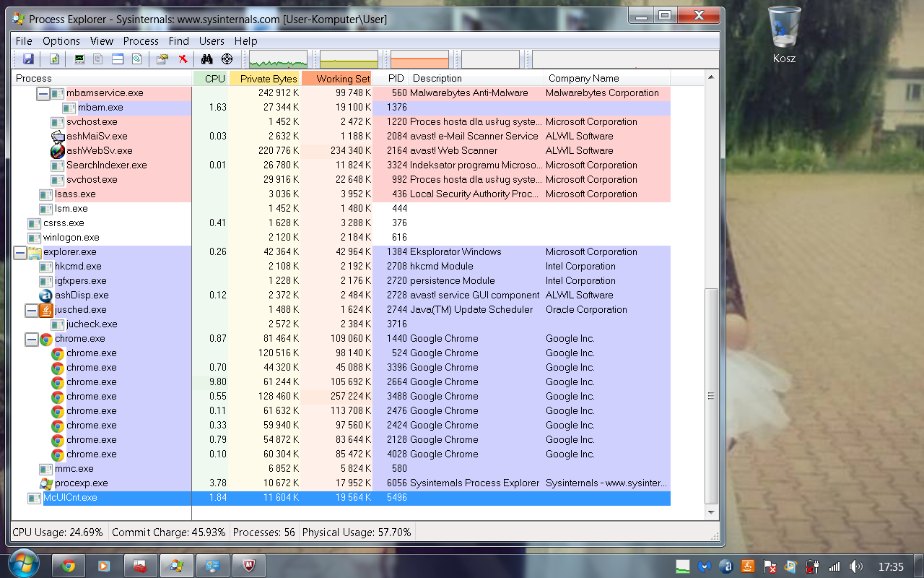Click the Action Center flag tray icon
The image size is (924, 578).
coord(771,566)
